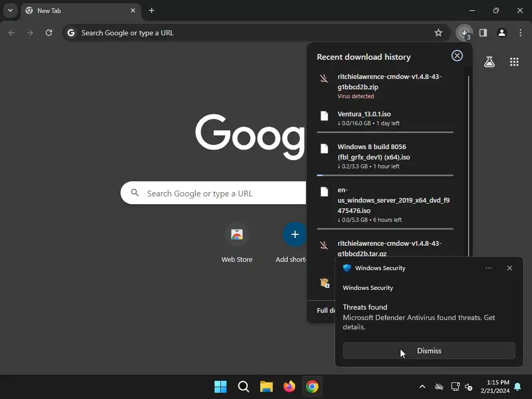The image size is (532, 399).
Task: Click the downloads popup scrollbar
Action: click(x=469, y=166)
